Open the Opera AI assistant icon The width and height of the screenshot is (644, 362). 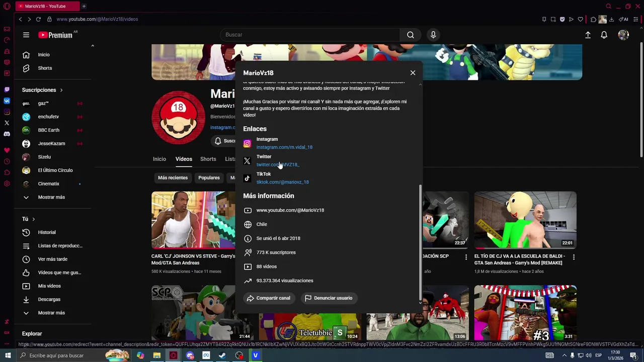pos(623,19)
